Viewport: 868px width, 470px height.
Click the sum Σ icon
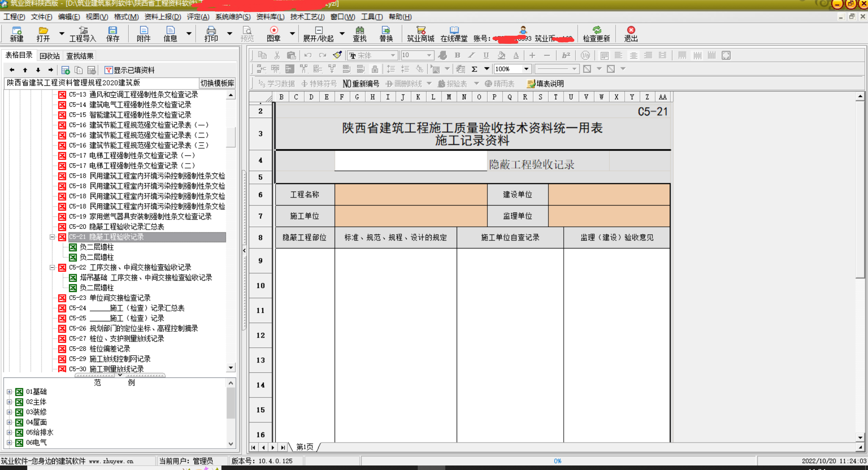click(475, 69)
